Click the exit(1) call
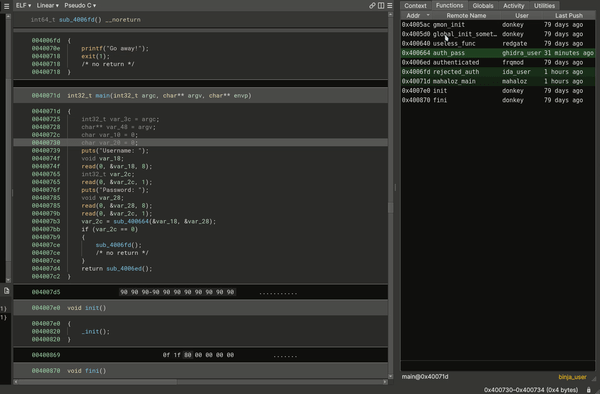 95,56
